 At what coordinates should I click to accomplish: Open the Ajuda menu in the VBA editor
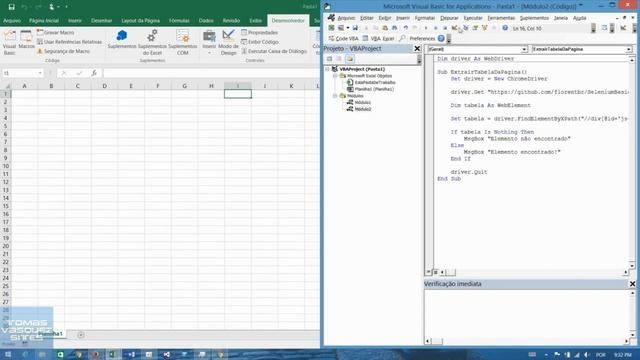[x=580, y=18]
